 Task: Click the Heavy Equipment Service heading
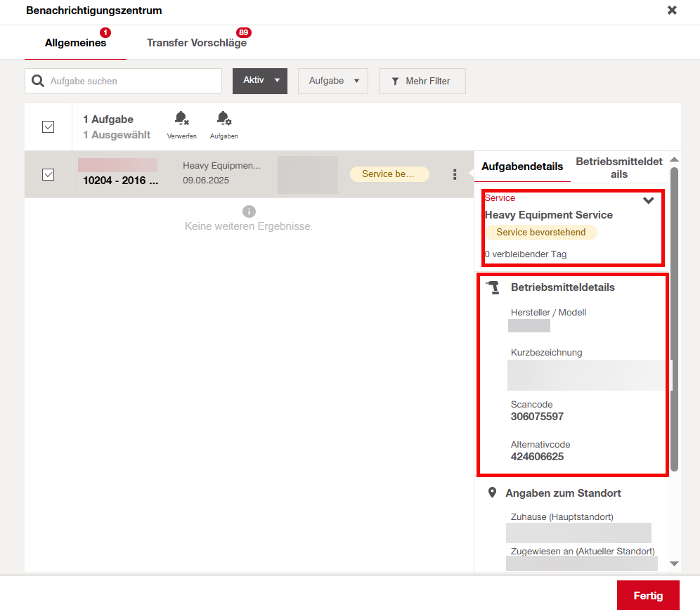[x=549, y=215]
